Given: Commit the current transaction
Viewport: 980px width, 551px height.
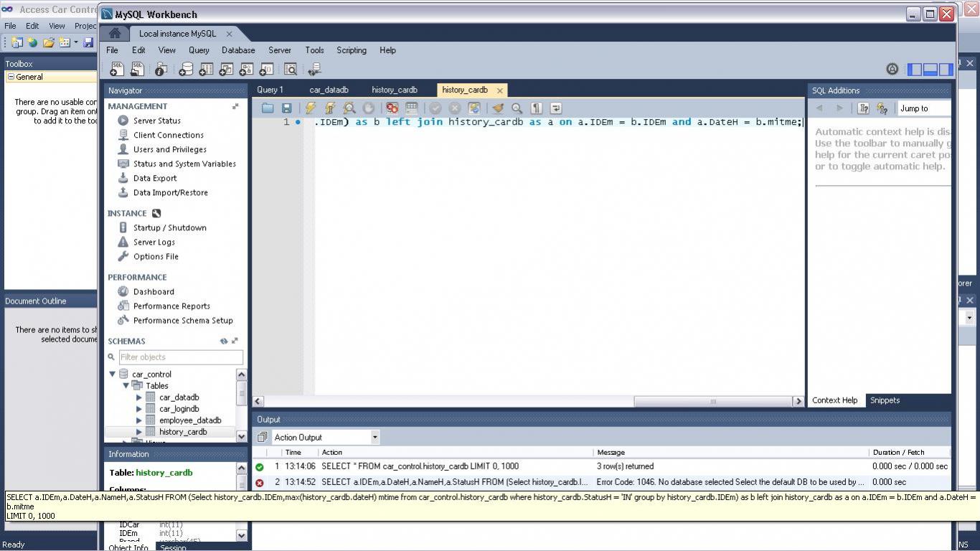Looking at the screenshot, I should click(x=435, y=108).
